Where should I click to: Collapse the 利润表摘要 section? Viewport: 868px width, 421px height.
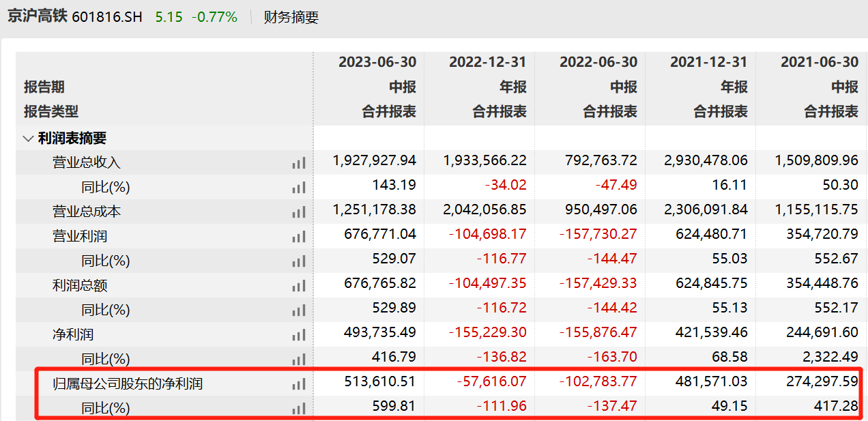pos(28,139)
